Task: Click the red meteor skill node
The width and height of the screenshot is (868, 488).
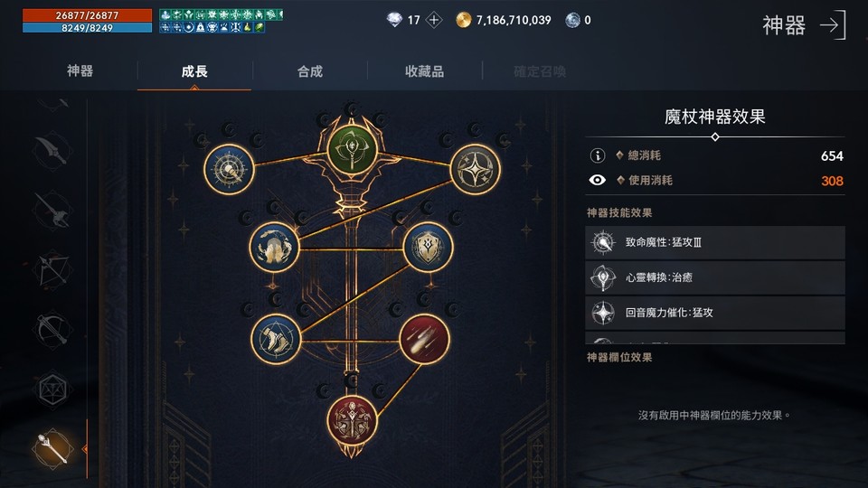Action: pos(424,339)
